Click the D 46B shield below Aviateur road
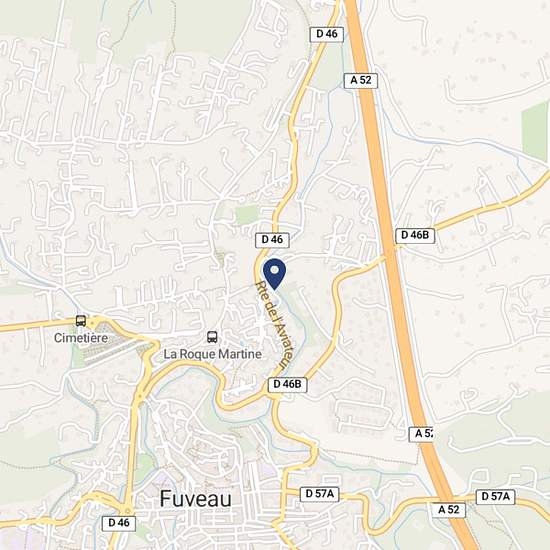550x550 pixels. click(287, 384)
